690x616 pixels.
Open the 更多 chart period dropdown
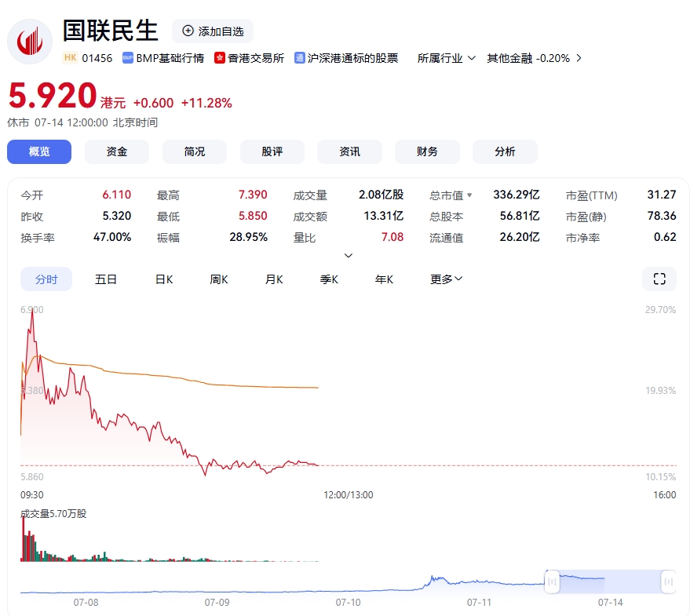tap(446, 279)
